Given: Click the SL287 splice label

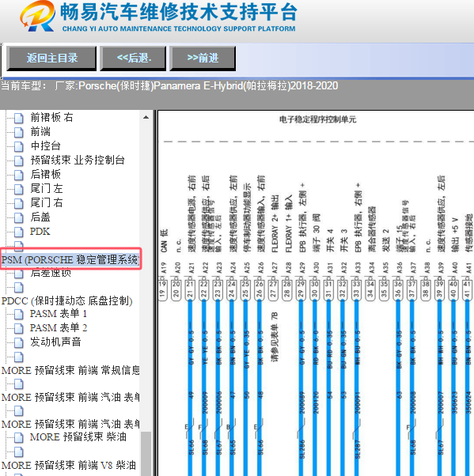Looking at the screenshot, I should coord(357,449).
